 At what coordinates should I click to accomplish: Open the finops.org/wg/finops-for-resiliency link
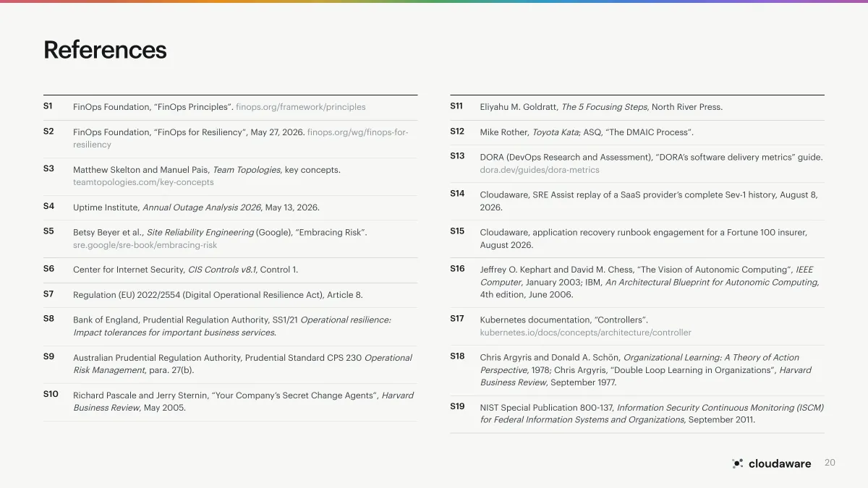(241, 139)
